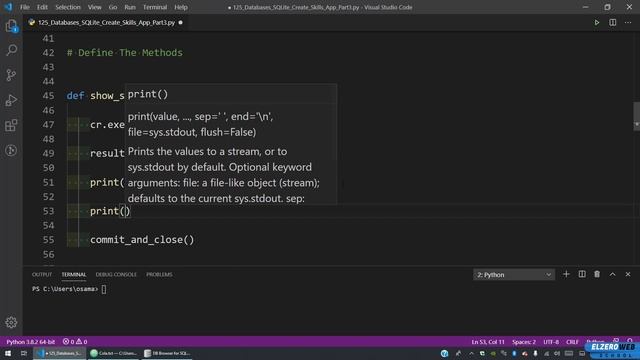Click the Python 3.8.2 64-bit interpreter status
The height and width of the screenshot is (360, 640).
pos(31,342)
